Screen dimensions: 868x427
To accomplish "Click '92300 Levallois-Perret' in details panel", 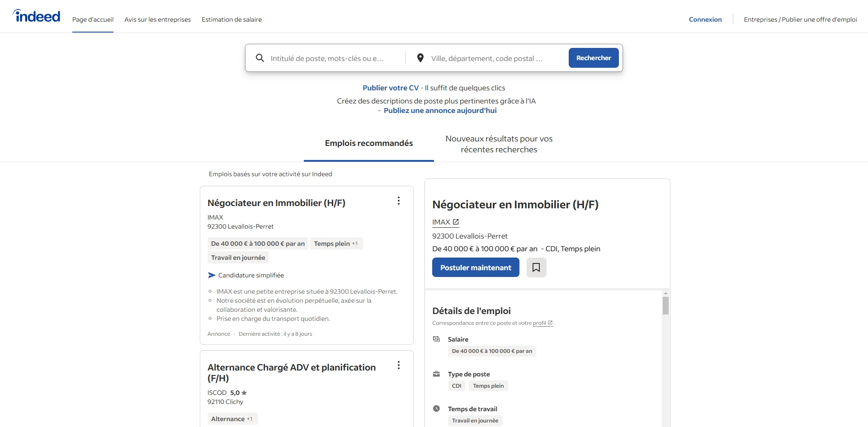I will click(470, 236).
